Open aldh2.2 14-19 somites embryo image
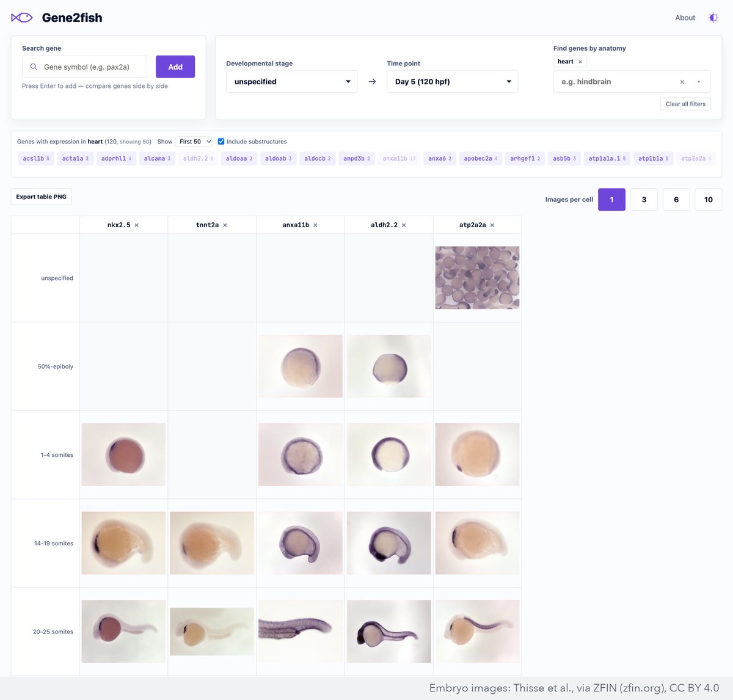Image resolution: width=733 pixels, height=700 pixels. [389, 543]
